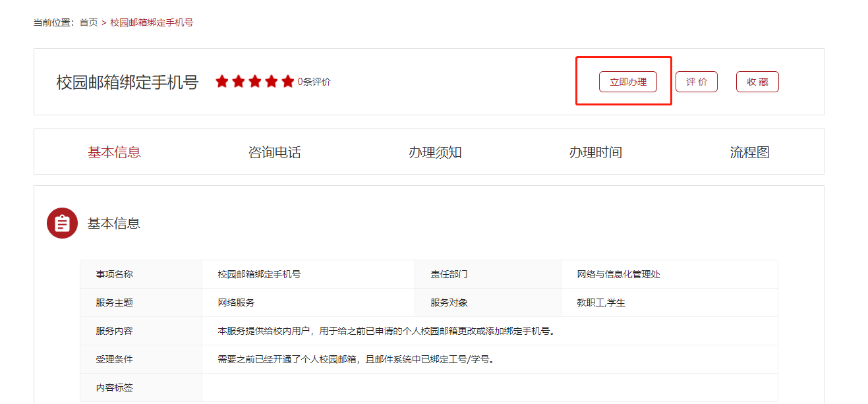The width and height of the screenshot is (868, 404).
Task: Click the first red rating star
Action: [x=222, y=81]
